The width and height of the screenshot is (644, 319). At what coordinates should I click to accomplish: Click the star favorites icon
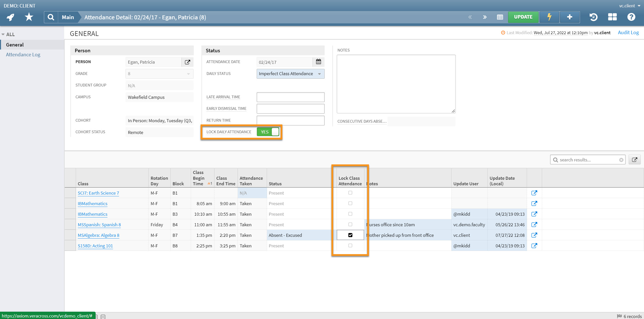(x=29, y=17)
